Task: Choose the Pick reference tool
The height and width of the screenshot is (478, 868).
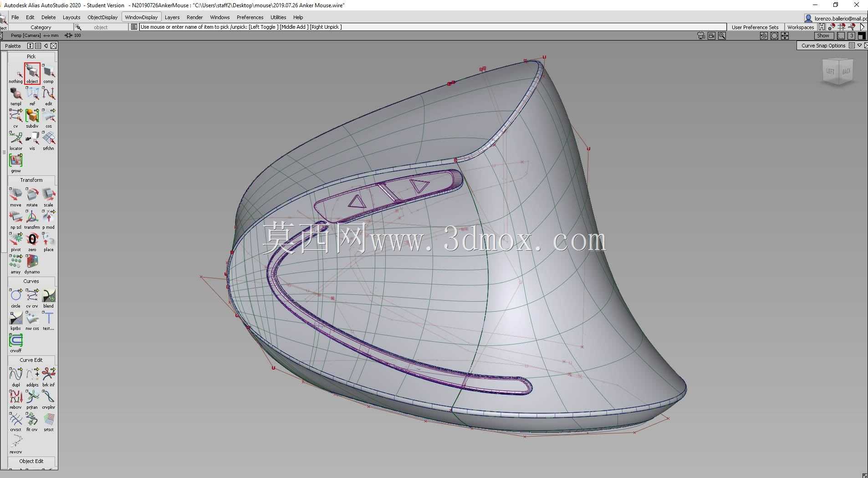Action: coord(32,96)
